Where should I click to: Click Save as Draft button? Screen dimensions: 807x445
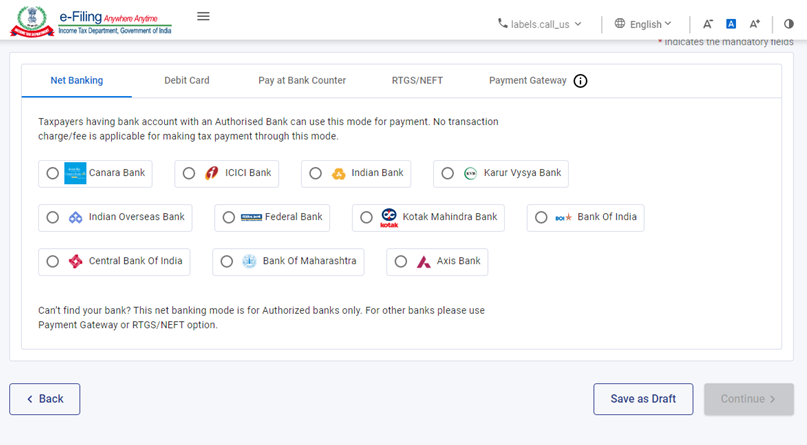(643, 399)
